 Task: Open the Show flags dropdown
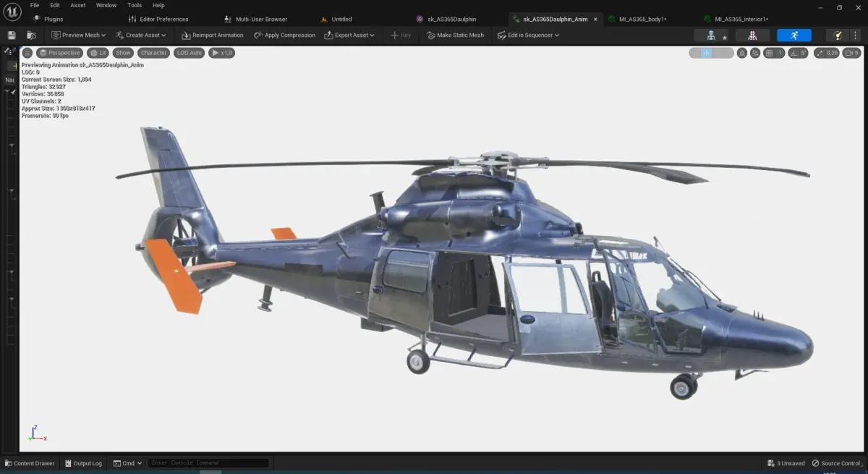[x=123, y=53]
